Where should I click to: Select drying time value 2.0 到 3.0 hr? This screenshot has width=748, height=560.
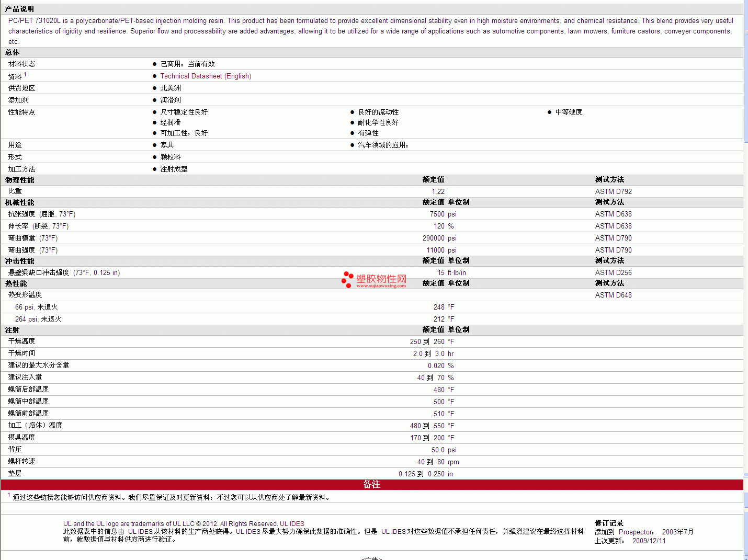[433, 353]
